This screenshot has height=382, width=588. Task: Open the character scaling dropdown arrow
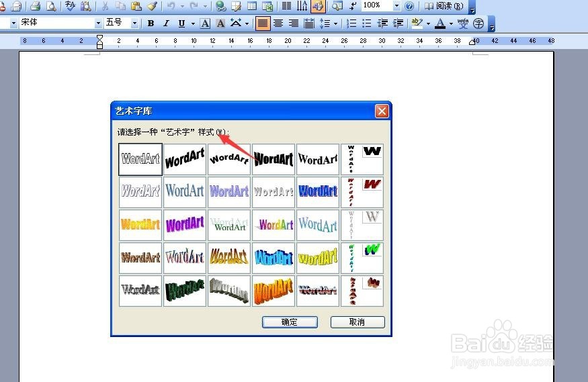point(247,23)
